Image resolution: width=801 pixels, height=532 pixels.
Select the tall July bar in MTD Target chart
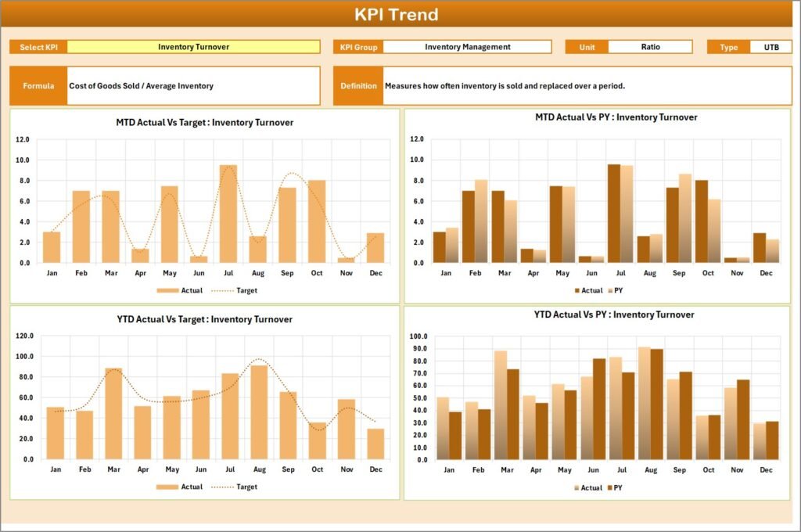[228, 211]
